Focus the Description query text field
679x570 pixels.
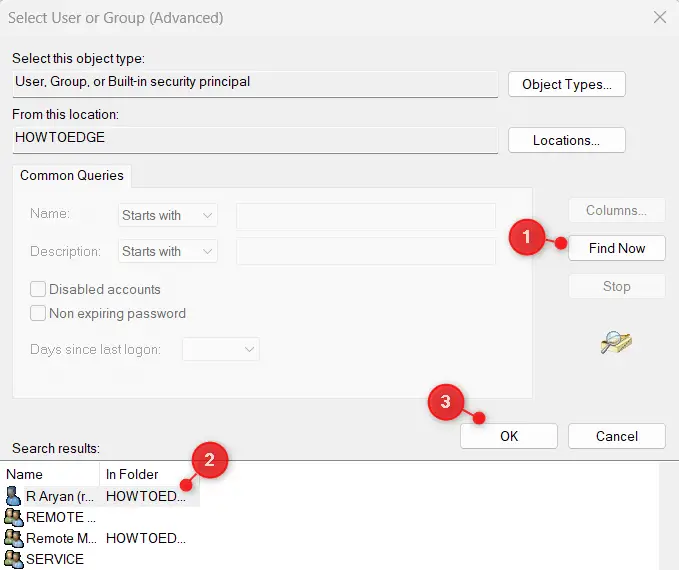coord(366,251)
